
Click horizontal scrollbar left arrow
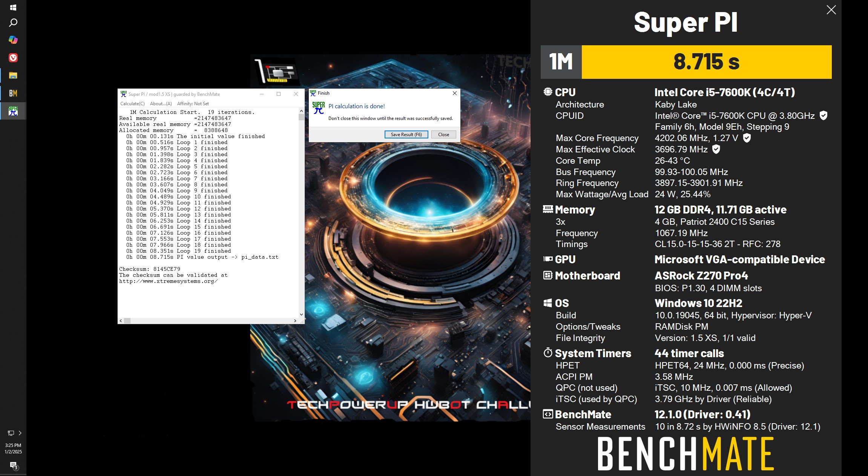tap(121, 321)
